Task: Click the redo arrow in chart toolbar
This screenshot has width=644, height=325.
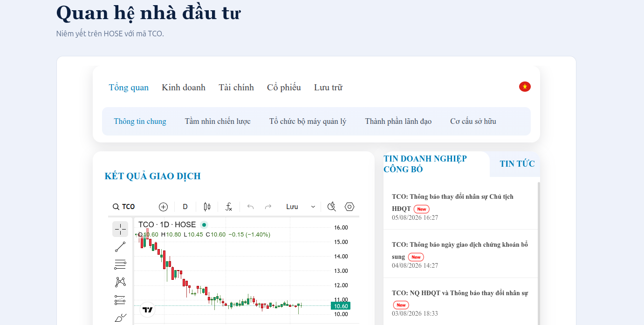Action: click(268, 207)
